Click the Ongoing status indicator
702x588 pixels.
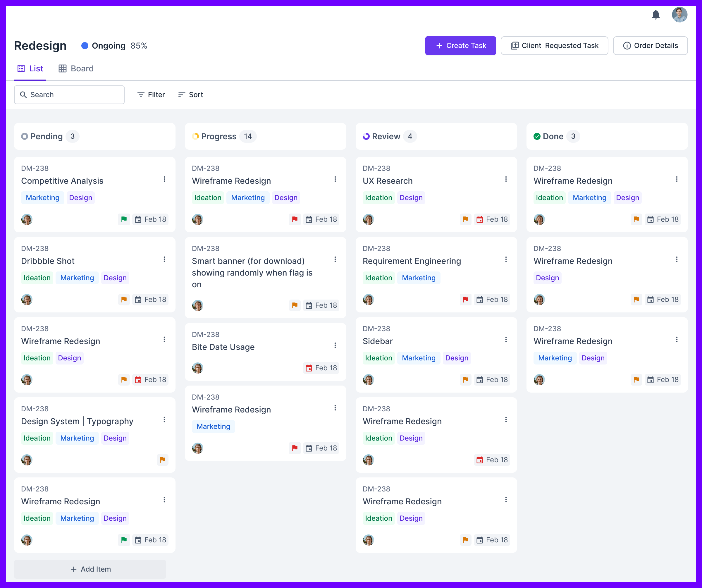coord(104,46)
